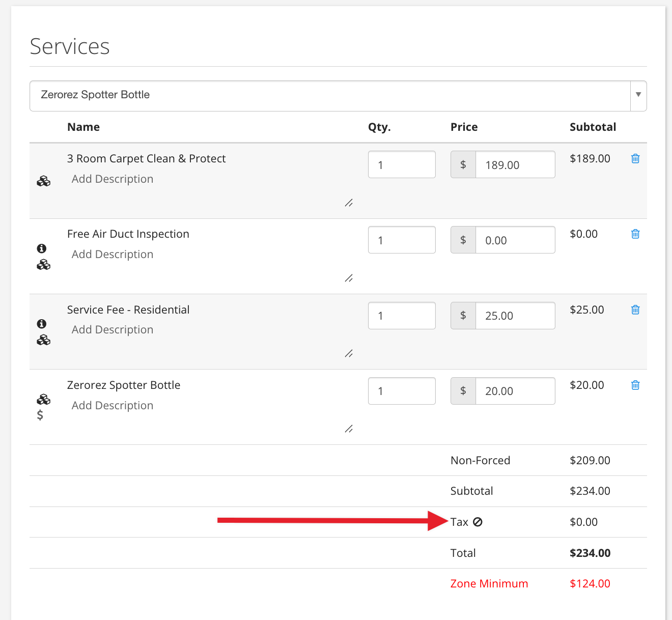
Task: Click boxes icon for 3 Room Carpet Clean
Action: click(x=44, y=181)
